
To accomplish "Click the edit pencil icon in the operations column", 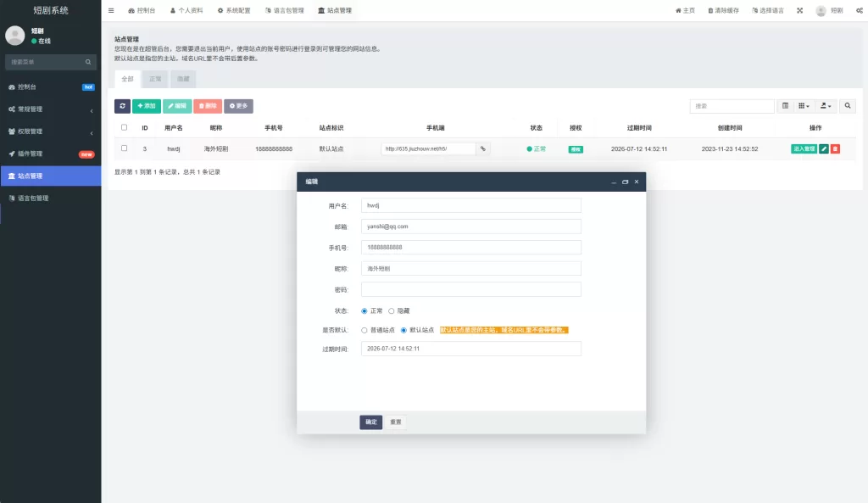I will point(823,148).
